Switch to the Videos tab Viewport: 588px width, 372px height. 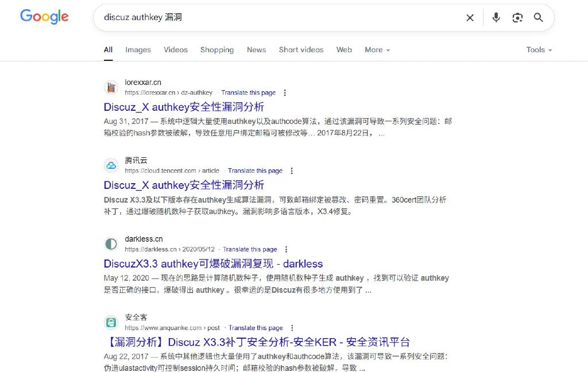[x=176, y=50]
